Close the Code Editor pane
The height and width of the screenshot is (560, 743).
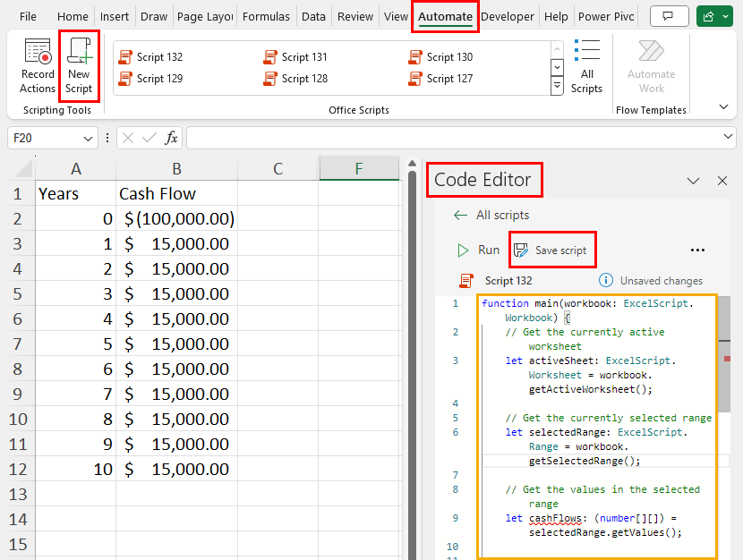pyautogui.click(x=722, y=181)
